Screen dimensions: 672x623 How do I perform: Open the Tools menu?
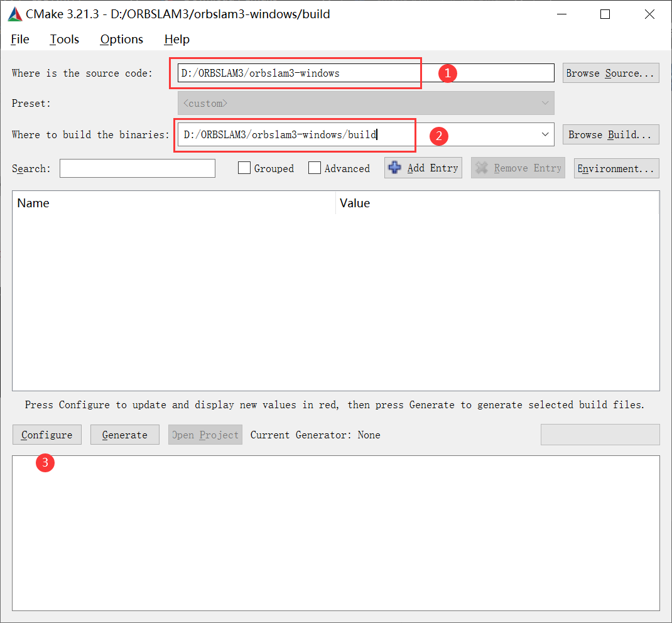pyautogui.click(x=64, y=40)
